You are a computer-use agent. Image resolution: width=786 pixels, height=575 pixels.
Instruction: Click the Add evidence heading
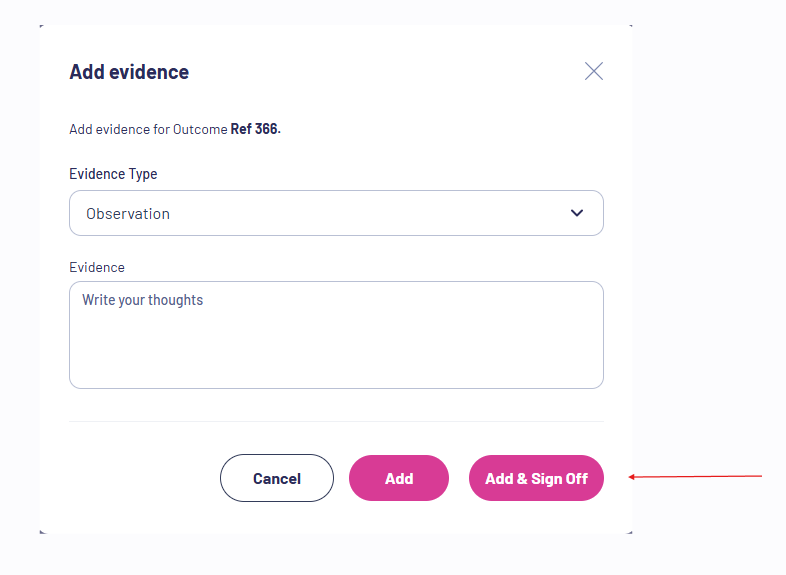click(129, 72)
